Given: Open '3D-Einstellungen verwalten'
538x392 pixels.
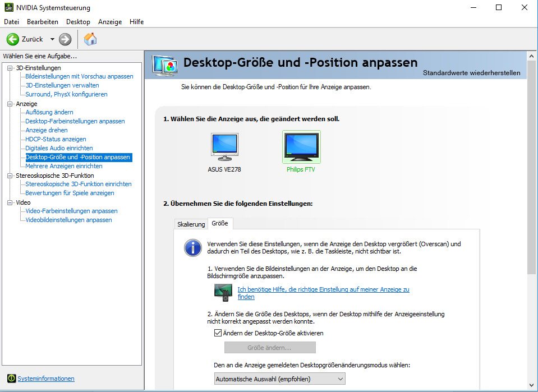Looking at the screenshot, I should point(62,85).
